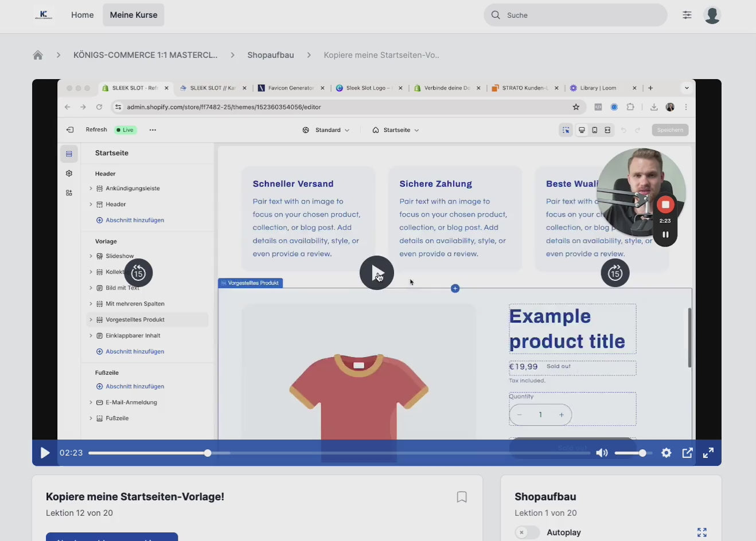This screenshot has height=541, width=756.
Task: Play the video with center play button
Action: pyautogui.click(x=376, y=273)
